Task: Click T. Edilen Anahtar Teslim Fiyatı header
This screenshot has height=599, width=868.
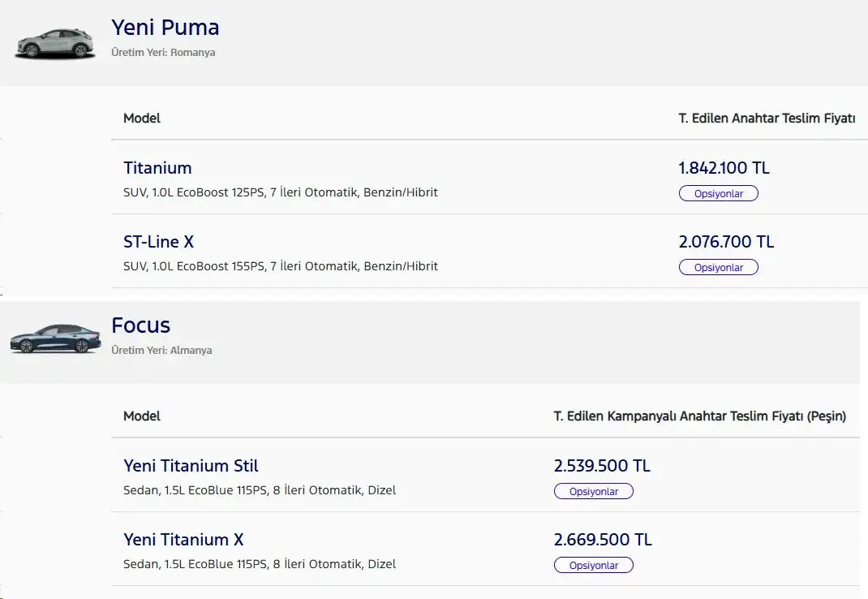Action: [767, 118]
